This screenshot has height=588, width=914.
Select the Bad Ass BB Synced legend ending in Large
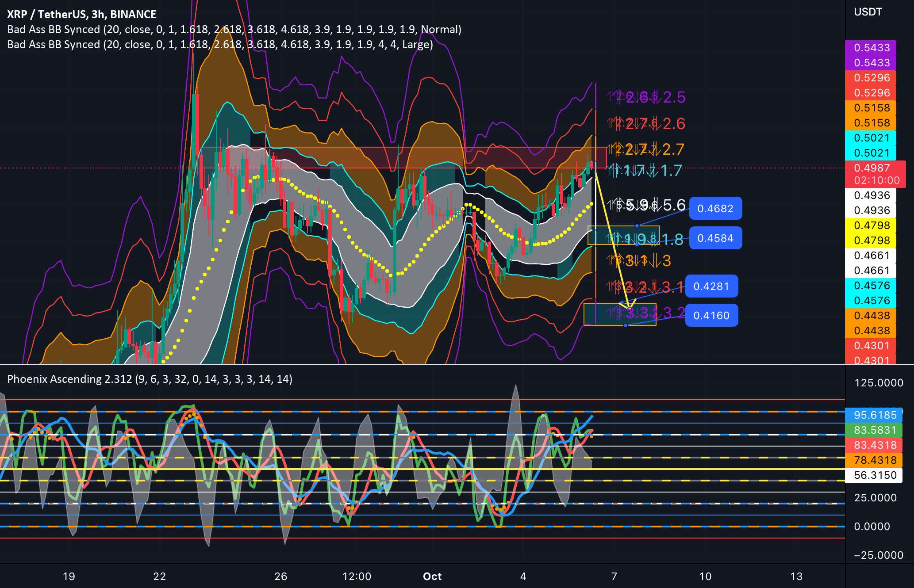(220, 44)
